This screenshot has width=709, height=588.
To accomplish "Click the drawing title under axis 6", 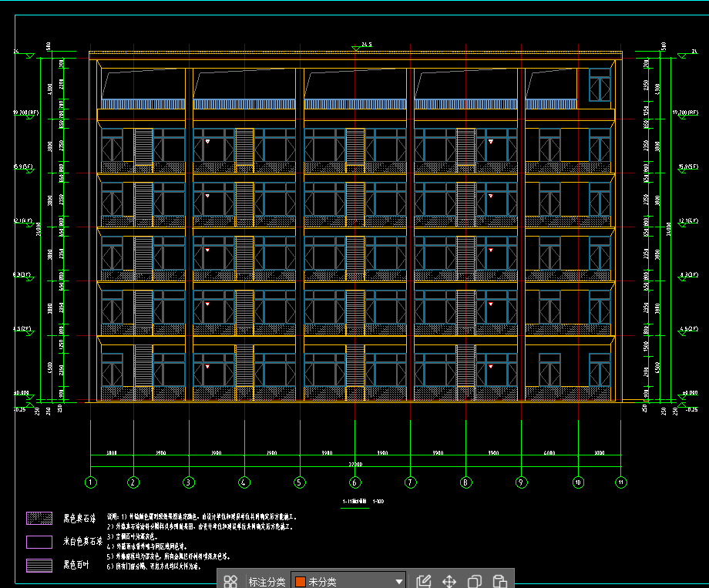I will tap(354, 502).
